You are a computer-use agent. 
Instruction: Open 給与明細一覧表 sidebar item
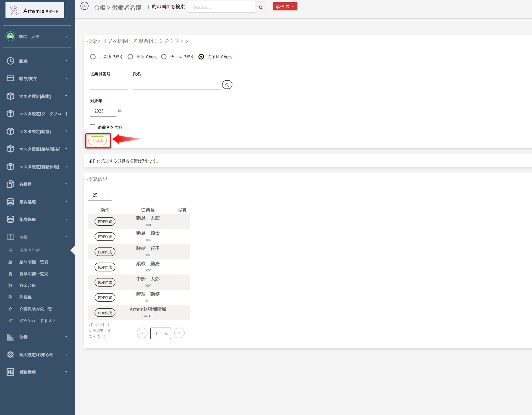pyautogui.click(x=33, y=262)
